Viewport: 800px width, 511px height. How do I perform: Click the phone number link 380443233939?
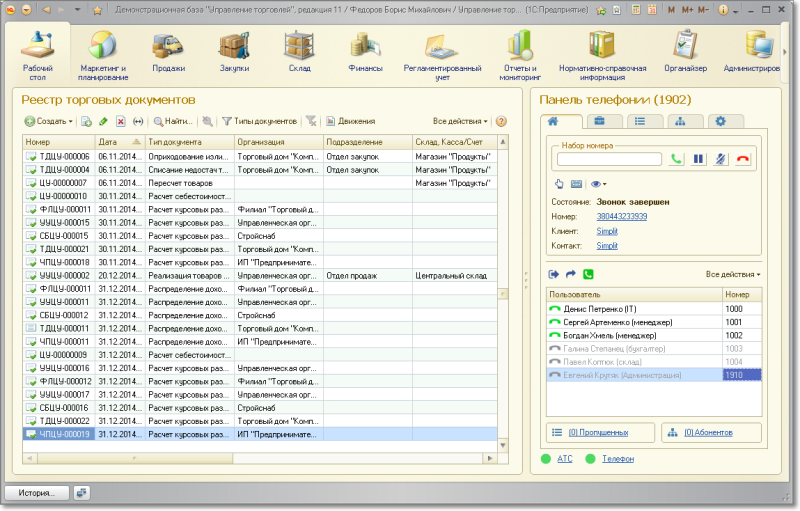click(622, 216)
